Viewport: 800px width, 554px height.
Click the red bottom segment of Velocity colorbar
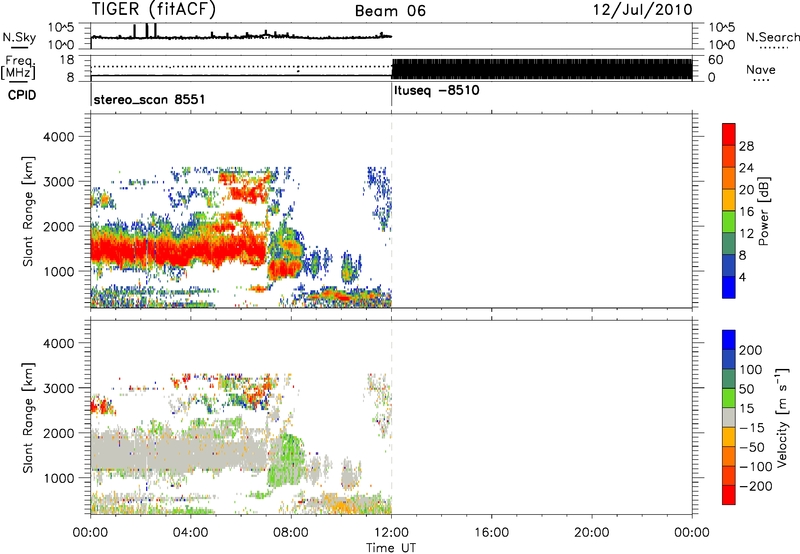coord(729,495)
